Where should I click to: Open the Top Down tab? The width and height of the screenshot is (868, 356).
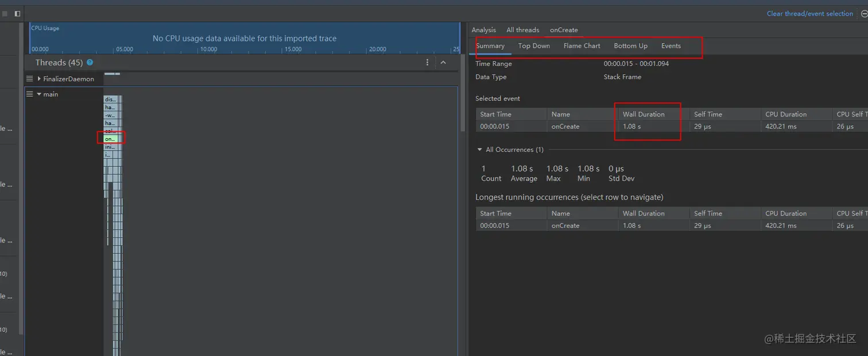pos(534,46)
